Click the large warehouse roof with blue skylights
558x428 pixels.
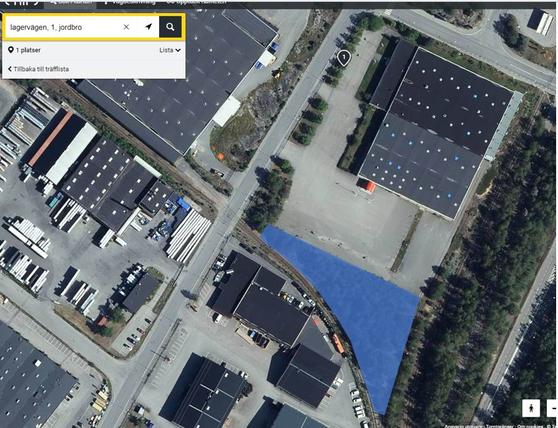click(436, 133)
